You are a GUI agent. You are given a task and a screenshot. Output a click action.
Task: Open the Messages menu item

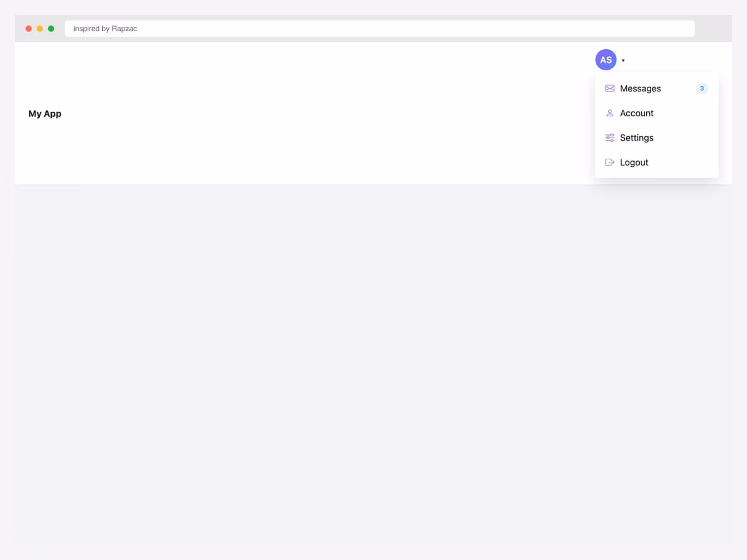pyautogui.click(x=657, y=88)
